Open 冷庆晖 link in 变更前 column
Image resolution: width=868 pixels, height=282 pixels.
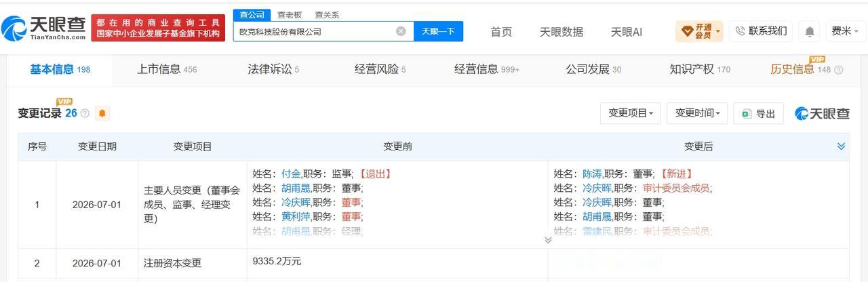[x=296, y=202]
